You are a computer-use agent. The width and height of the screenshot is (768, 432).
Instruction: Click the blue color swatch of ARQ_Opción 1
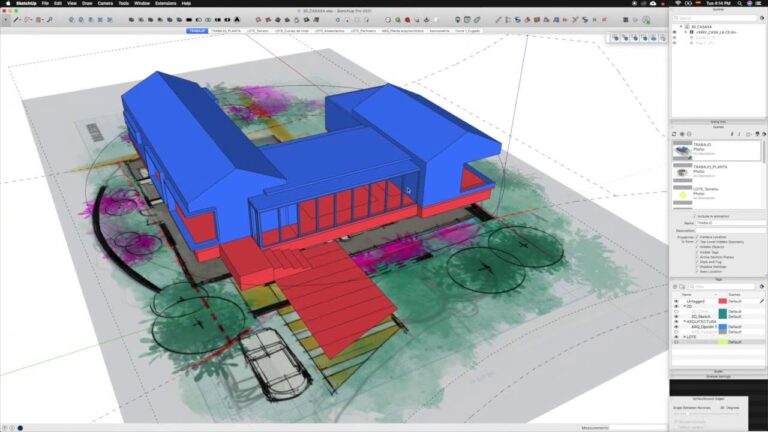[x=722, y=327]
